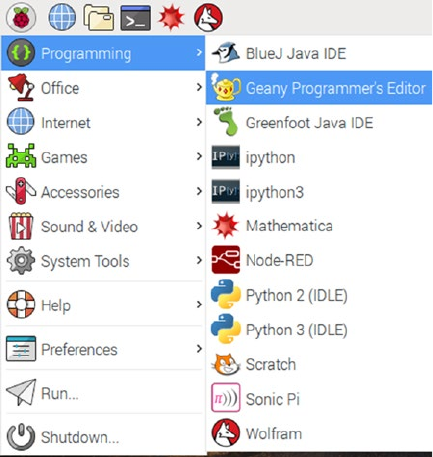Open the Run... dialog
Image resolution: width=433 pixels, height=457 pixels.
pos(103,393)
